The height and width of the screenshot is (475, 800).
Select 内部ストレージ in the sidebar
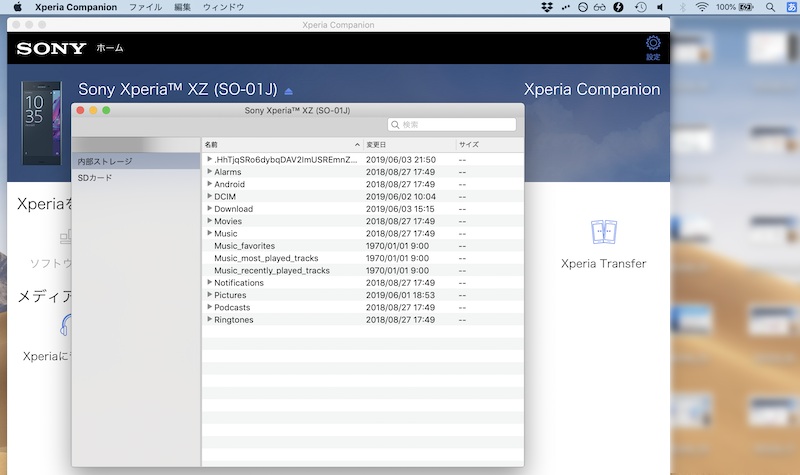click(x=104, y=161)
